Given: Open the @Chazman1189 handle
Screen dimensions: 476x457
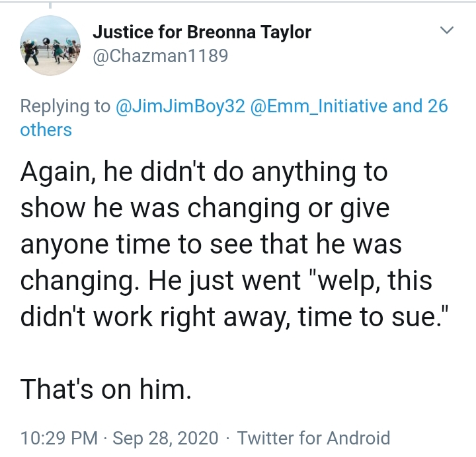Looking at the screenshot, I should point(160,55).
